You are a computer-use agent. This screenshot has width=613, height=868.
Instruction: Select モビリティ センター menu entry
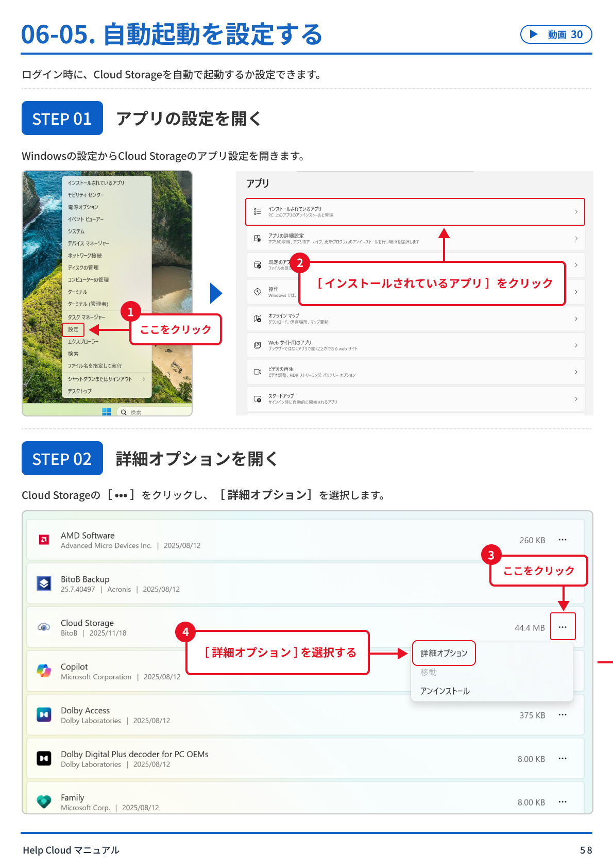coord(86,195)
